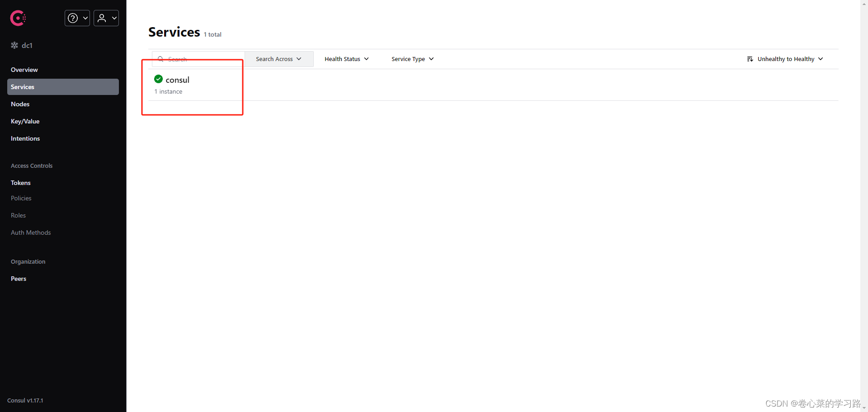This screenshot has width=868, height=412.
Task: Click the Consul logo icon
Action: click(x=18, y=18)
